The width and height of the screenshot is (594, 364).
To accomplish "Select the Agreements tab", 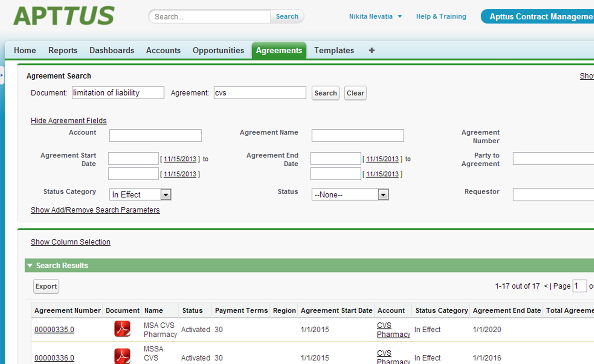I will [x=279, y=50].
